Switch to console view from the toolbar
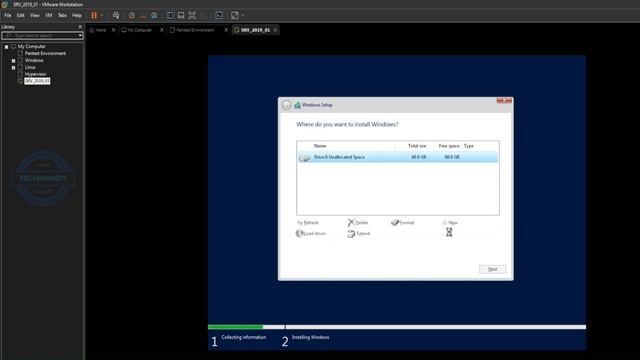The height and width of the screenshot is (360, 640). click(x=219, y=16)
